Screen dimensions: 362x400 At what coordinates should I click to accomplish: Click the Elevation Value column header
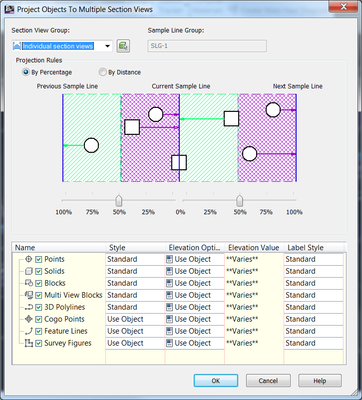[x=254, y=248]
